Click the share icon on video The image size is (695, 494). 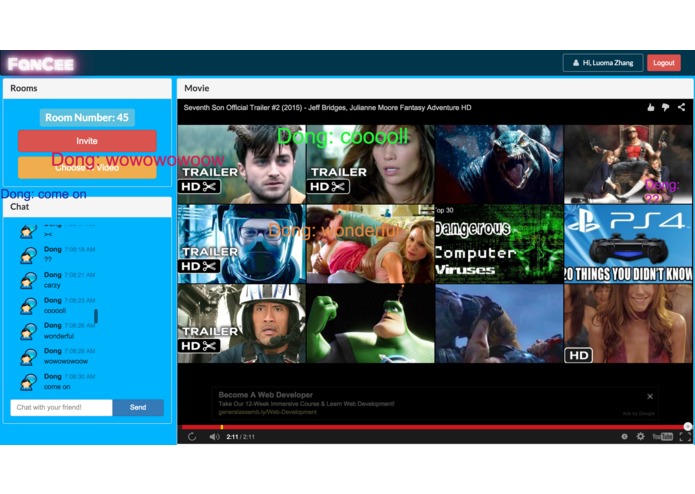point(681,107)
